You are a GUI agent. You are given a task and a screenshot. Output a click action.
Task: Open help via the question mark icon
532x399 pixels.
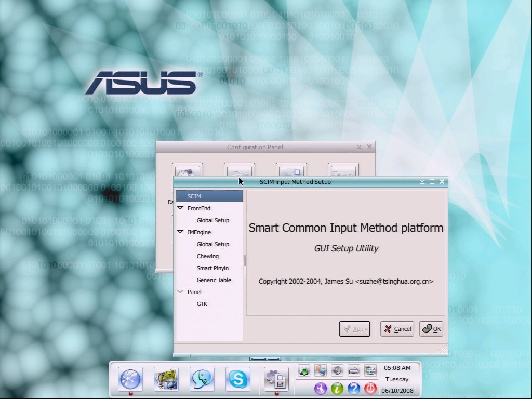(354, 388)
